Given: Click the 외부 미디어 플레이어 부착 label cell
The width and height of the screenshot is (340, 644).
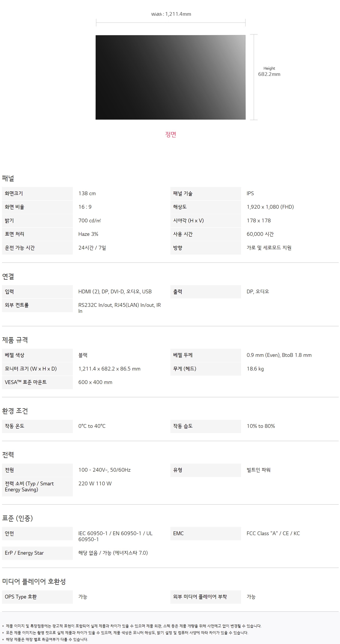Looking at the screenshot, I should tap(206, 597).
